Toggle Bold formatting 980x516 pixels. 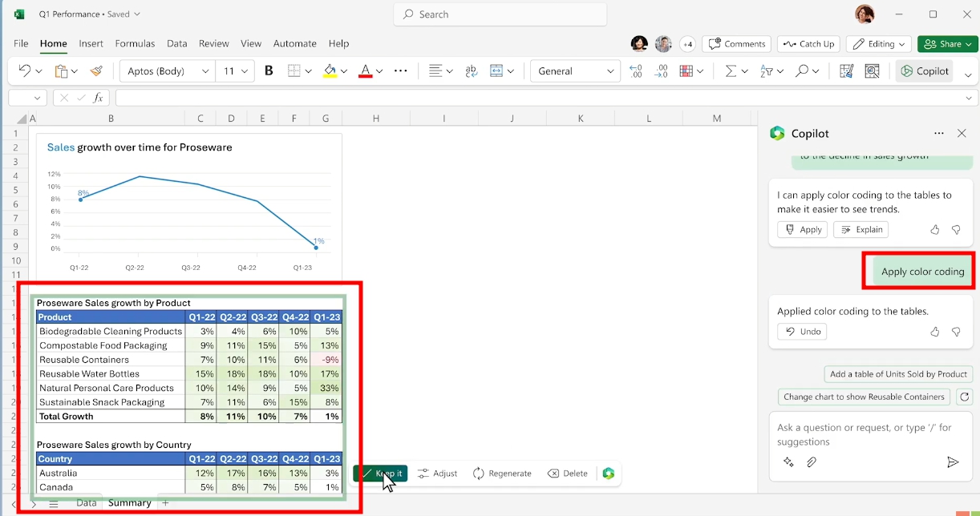click(x=269, y=71)
